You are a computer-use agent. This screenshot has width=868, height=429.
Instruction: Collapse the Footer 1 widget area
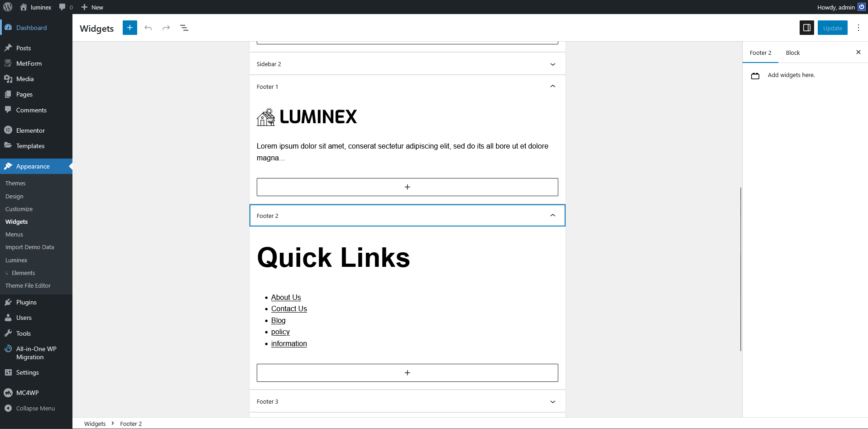pos(552,87)
